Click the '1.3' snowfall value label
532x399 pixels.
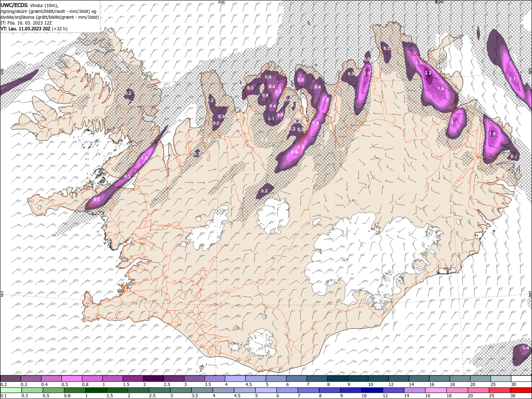[419, 63]
